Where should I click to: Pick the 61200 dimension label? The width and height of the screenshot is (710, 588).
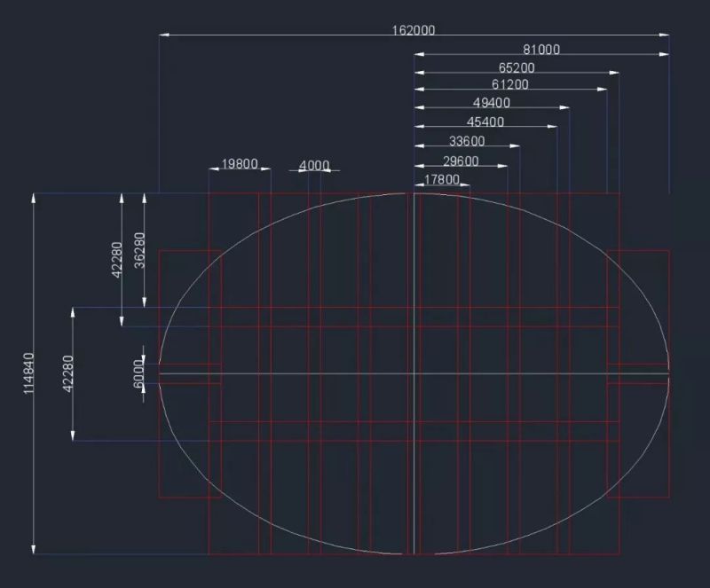[x=510, y=85]
